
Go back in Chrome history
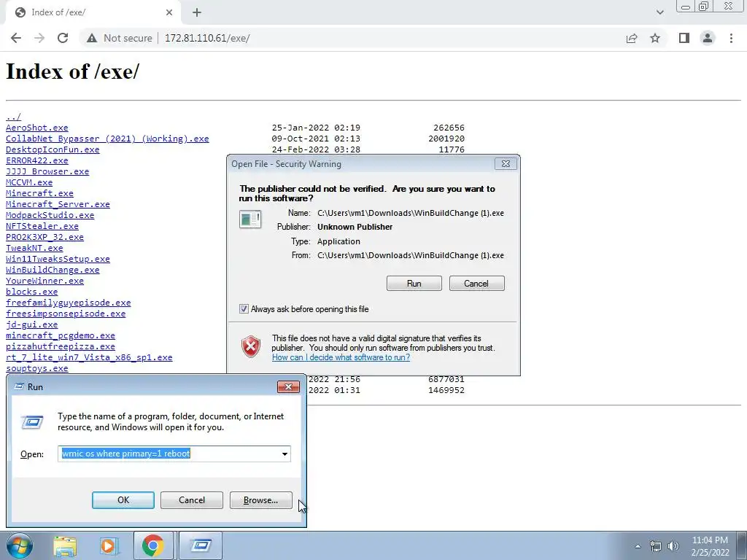point(16,38)
